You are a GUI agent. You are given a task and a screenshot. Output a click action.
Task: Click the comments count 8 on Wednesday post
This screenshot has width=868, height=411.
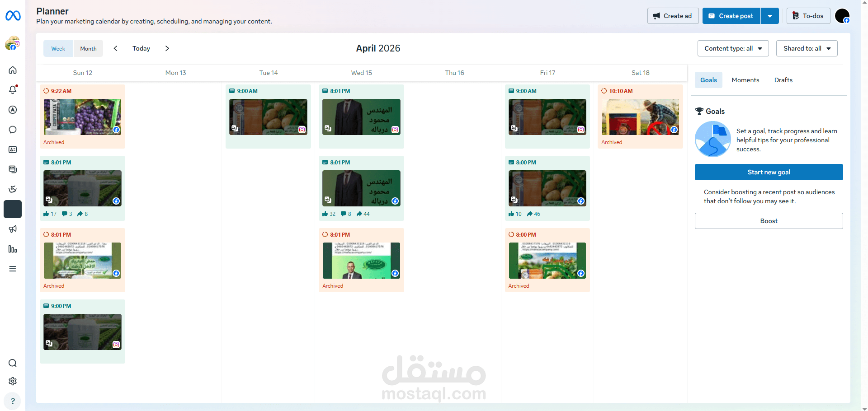(346, 214)
